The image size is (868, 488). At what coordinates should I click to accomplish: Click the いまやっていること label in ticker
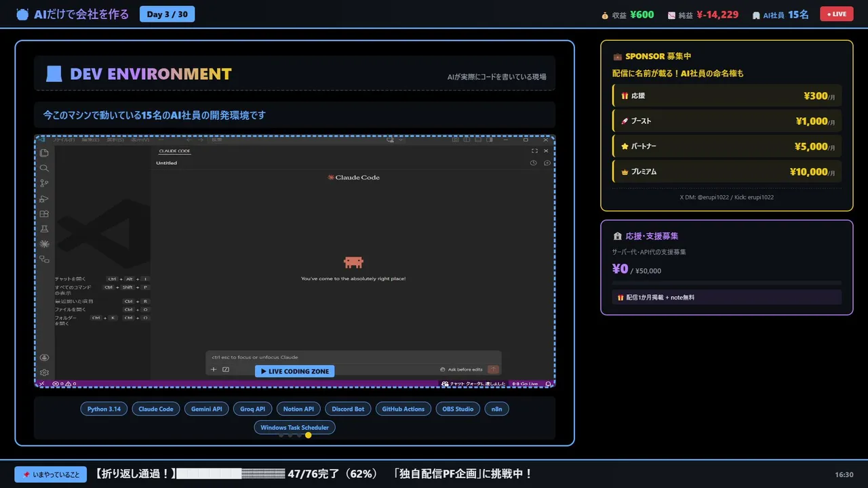pyautogui.click(x=52, y=474)
